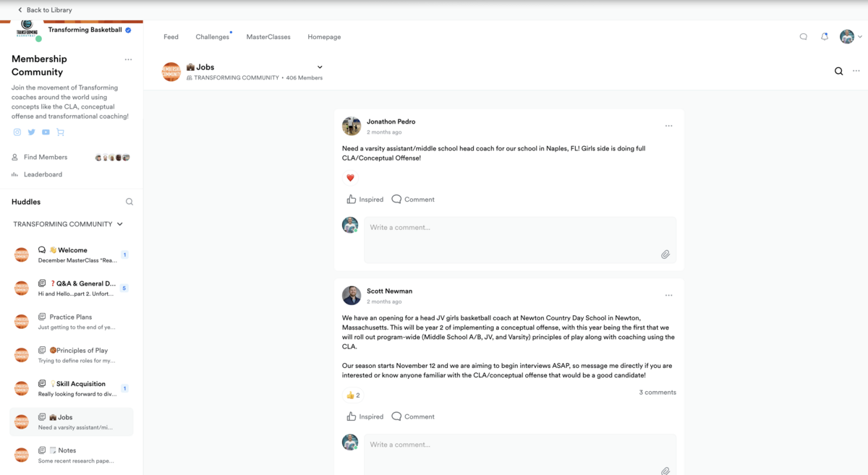Switch to the Challenges tab
This screenshot has height=475, width=868.
point(212,37)
